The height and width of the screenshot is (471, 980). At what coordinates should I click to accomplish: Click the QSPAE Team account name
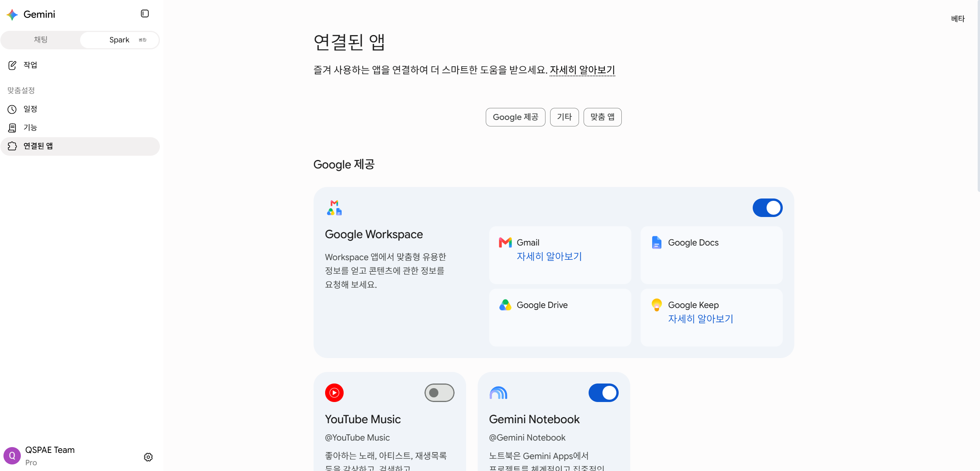(x=50, y=450)
